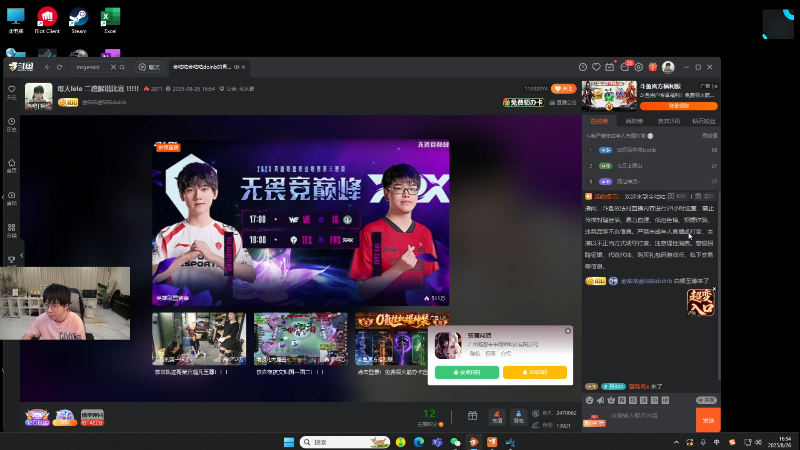Image resolution: width=800 pixels, height=450 pixels.
Task: Close the doinb stream tab
Action: tap(243, 67)
